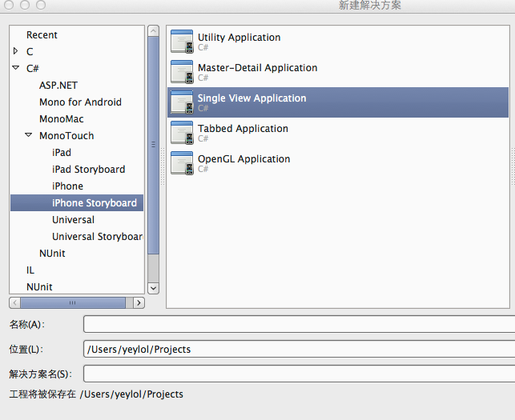This screenshot has width=515, height=420.
Task: Click the Utility Application template icon
Action: (x=182, y=42)
